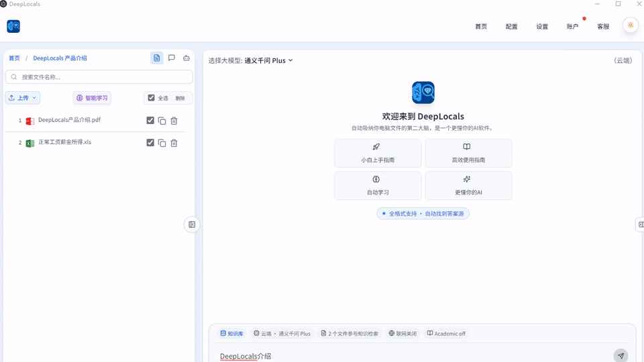Open the 上传 upload dropdown
This screenshot has width=644, height=362.
tap(23, 98)
